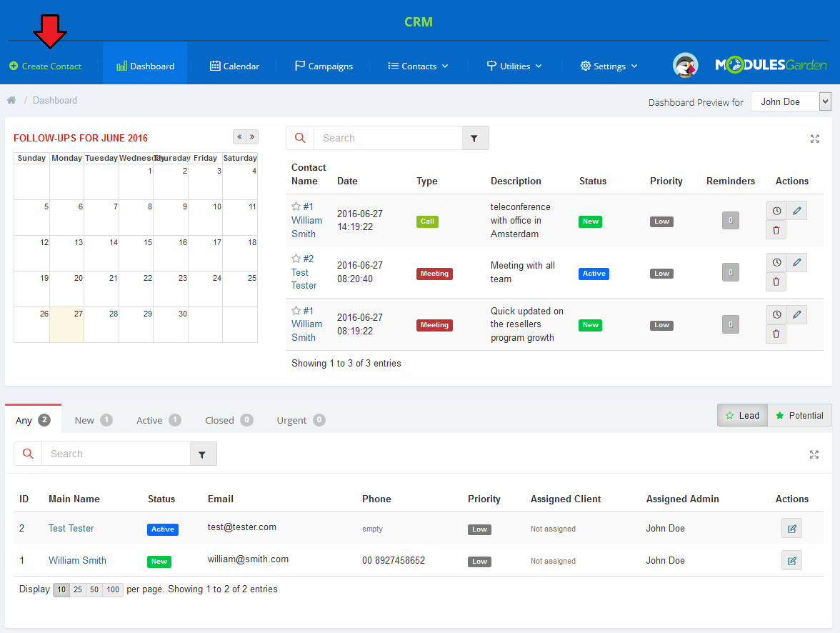This screenshot has height=633, width=840.
Task: Click reminders count for Meeting with all team
Action: coord(730,272)
